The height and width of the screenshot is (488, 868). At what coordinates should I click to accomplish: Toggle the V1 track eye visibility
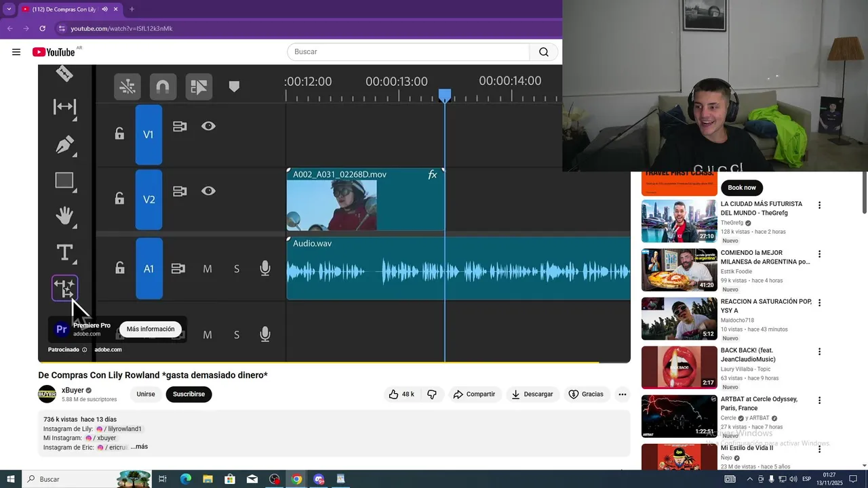click(208, 126)
